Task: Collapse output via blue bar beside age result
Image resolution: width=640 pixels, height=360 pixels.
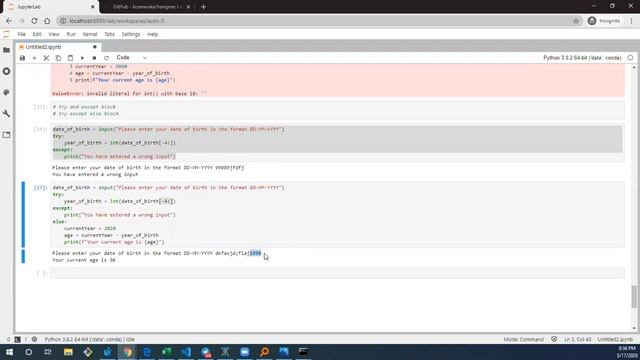Action: click(23, 256)
